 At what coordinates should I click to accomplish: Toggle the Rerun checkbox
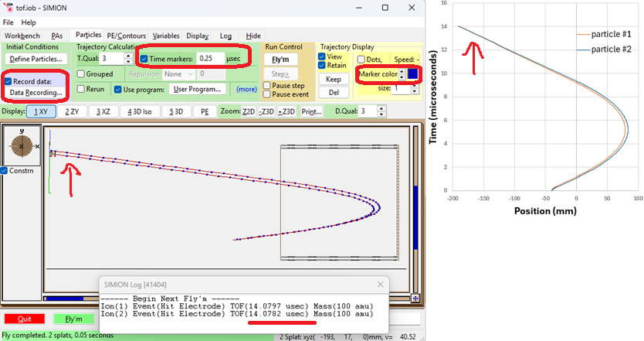[x=81, y=89]
